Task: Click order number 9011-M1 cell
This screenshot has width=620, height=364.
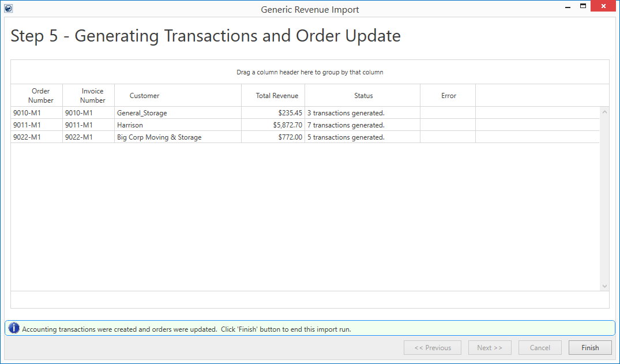Action: pyautogui.click(x=26, y=125)
